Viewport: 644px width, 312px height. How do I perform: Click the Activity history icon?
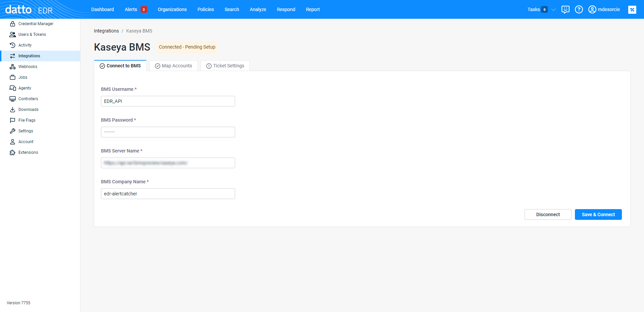click(12, 45)
